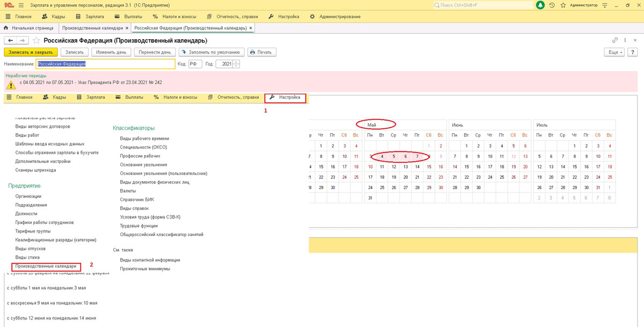Expand the Еще dropdown menu
644x327 pixels.
pyautogui.click(x=614, y=52)
